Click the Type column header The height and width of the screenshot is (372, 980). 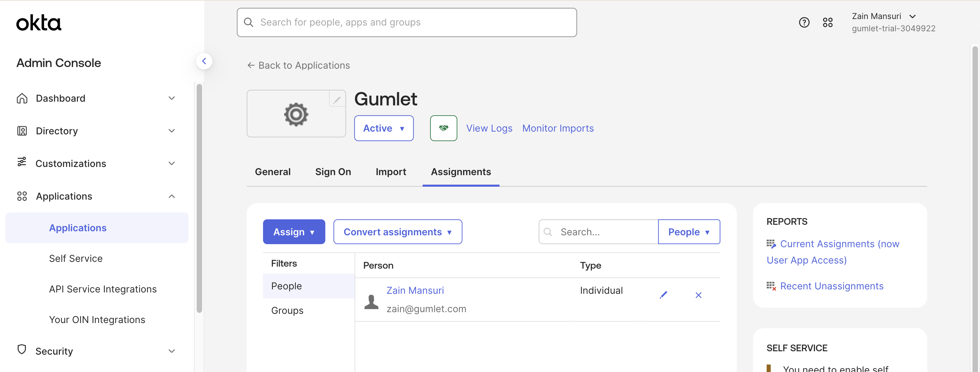tap(590, 265)
